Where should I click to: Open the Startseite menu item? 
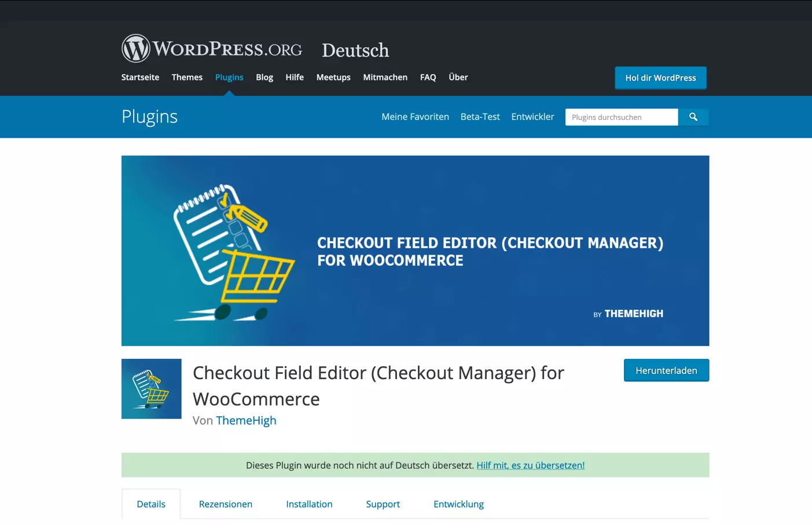click(x=140, y=78)
